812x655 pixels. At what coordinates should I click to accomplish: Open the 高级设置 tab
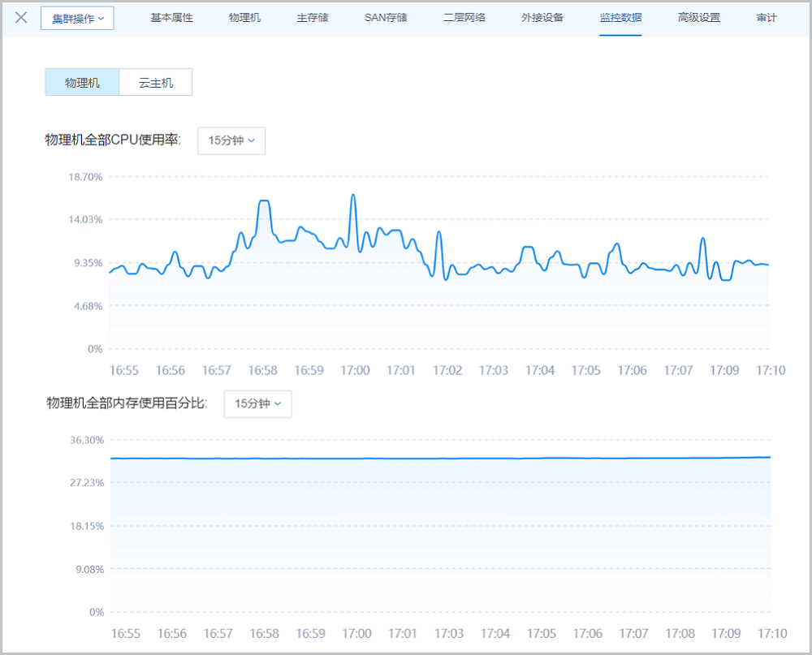pyautogui.click(x=698, y=18)
